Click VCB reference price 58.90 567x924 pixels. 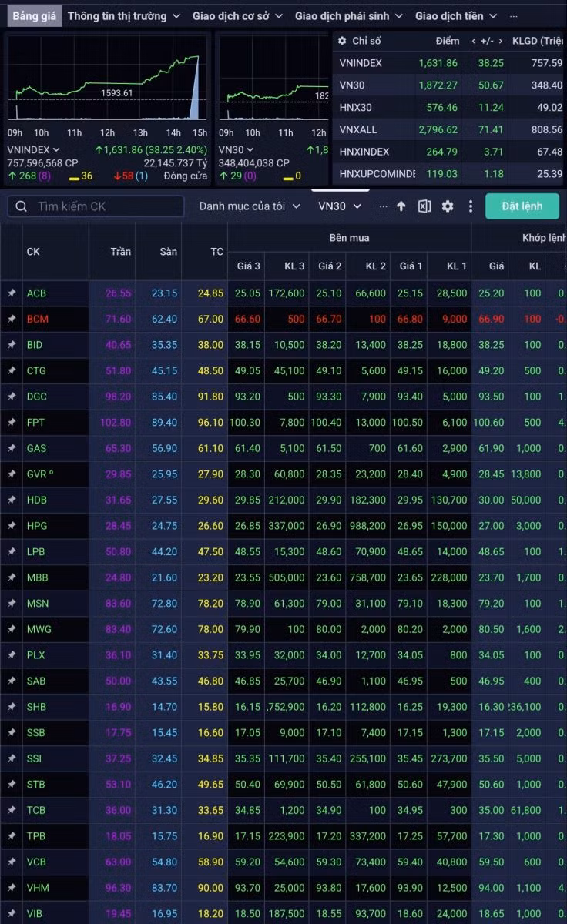pyautogui.click(x=210, y=862)
